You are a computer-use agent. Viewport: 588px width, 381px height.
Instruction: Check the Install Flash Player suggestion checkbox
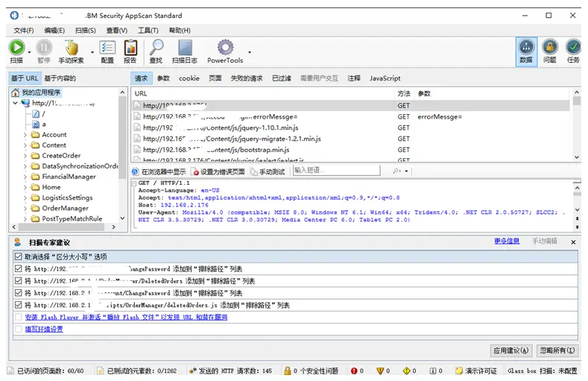(x=18, y=317)
